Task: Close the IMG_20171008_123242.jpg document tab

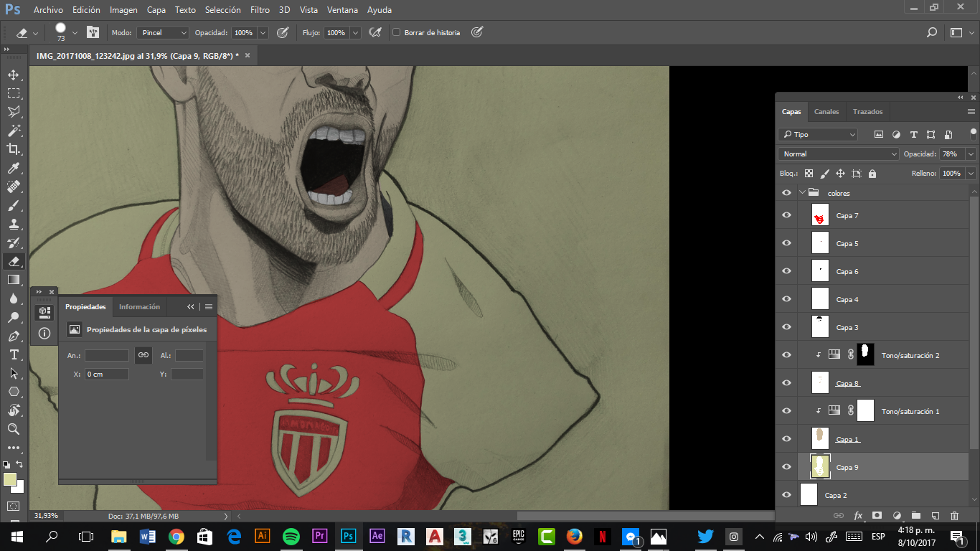Action: (248, 55)
